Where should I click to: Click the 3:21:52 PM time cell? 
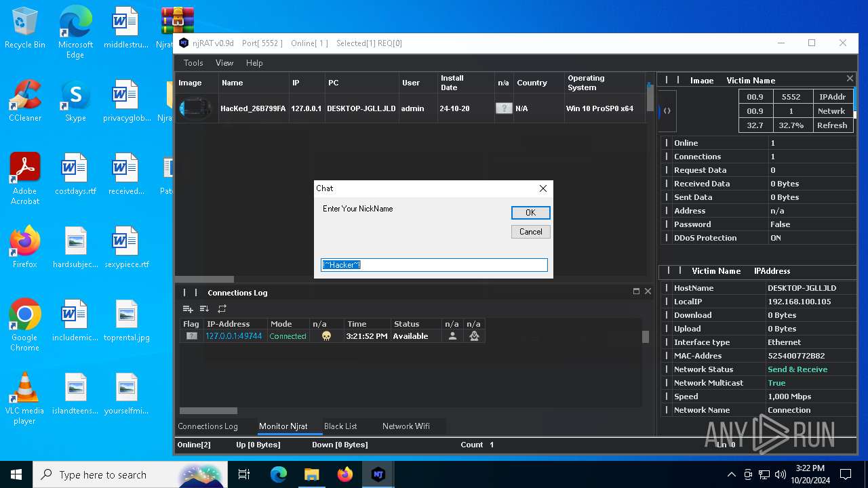pyautogui.click(x=367, y=336)
